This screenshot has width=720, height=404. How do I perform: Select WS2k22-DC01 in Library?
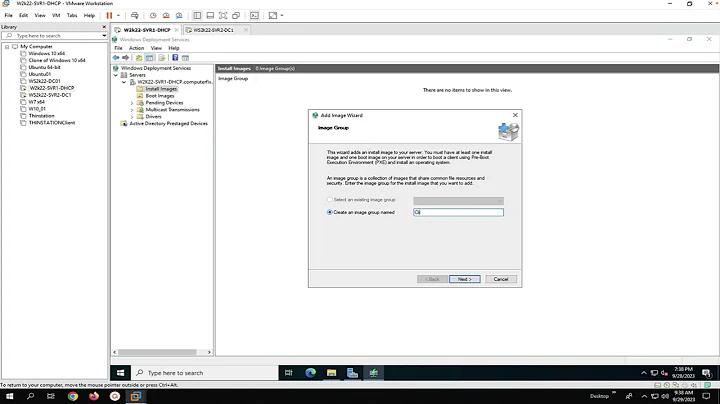(x=44, y=81)
